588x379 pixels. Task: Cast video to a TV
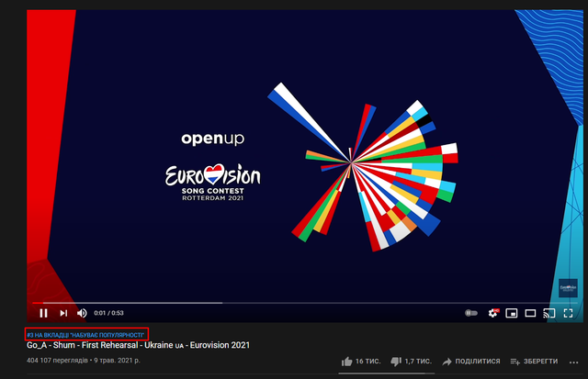pos(549,313)
